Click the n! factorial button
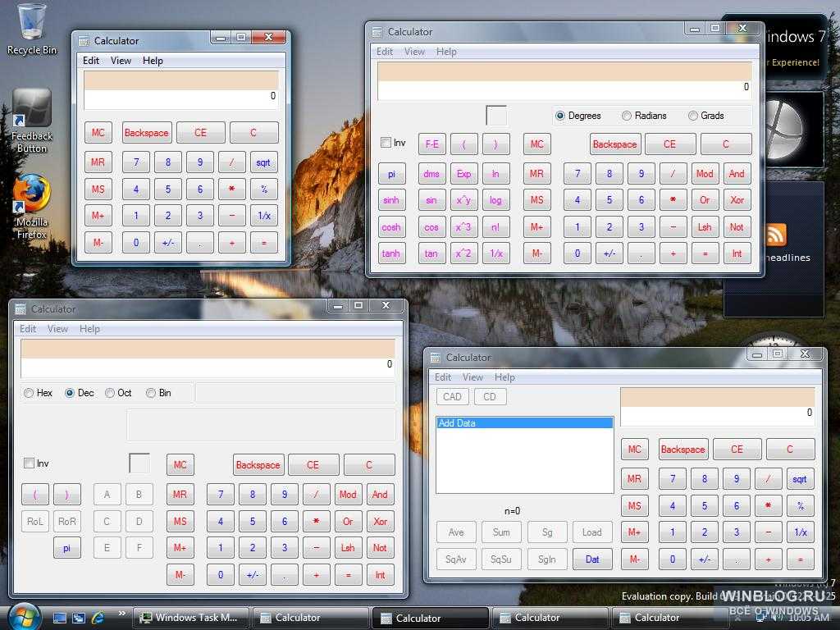The height and width of the screenshot is (630, 840). point(496,227)
